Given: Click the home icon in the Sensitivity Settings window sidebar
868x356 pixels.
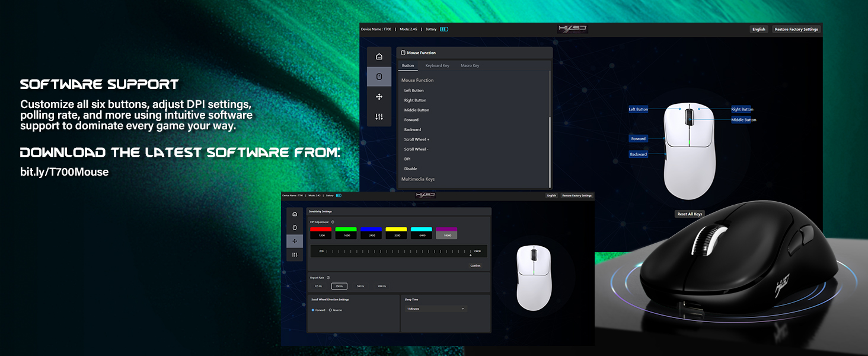Looking at the screenshot, I should point(295,214).
